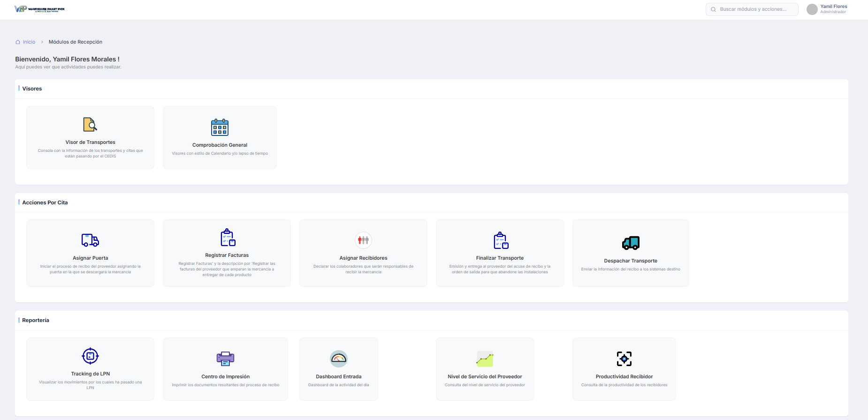Open Comprobación General module title
Screen dimensions: 868x420
point(220,145)
